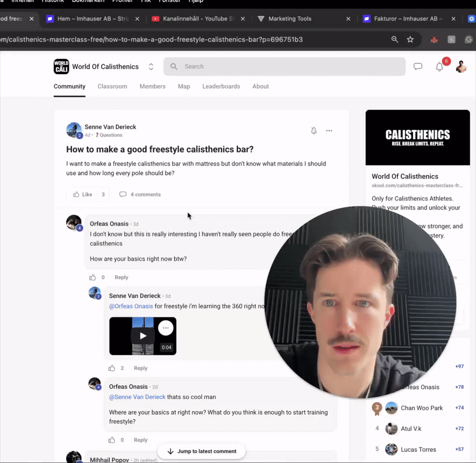
Task: Open skool.com/calisthenics-masterclass link in sidebar
Action: (417, 185)
